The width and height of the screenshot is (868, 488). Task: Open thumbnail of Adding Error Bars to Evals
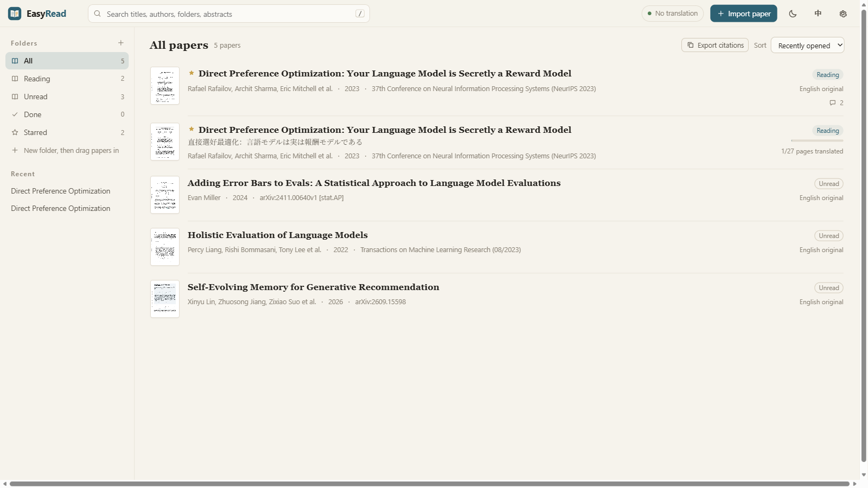pyautogui.click(x=165, y=195)
